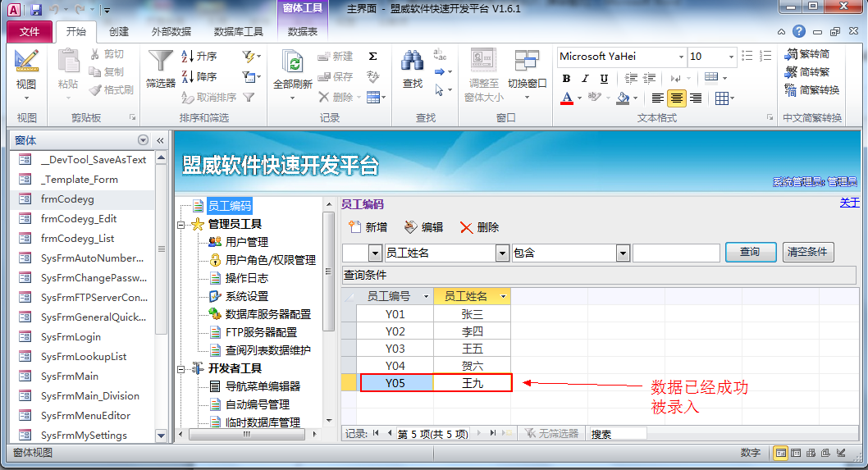Click the gridlines icon in 文本格式
The width and height of the screenshot is (868, 470).
click(x=721, y=98)
